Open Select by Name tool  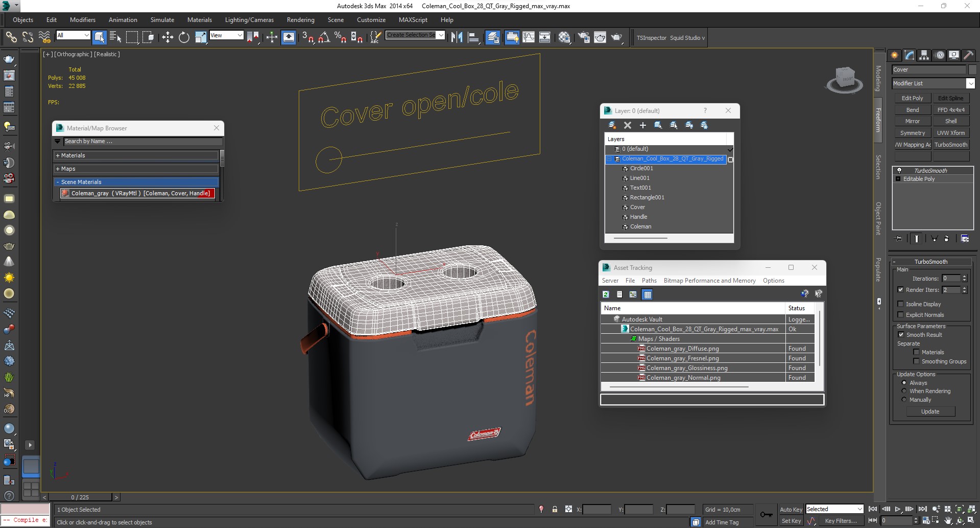tap(115, 37)
